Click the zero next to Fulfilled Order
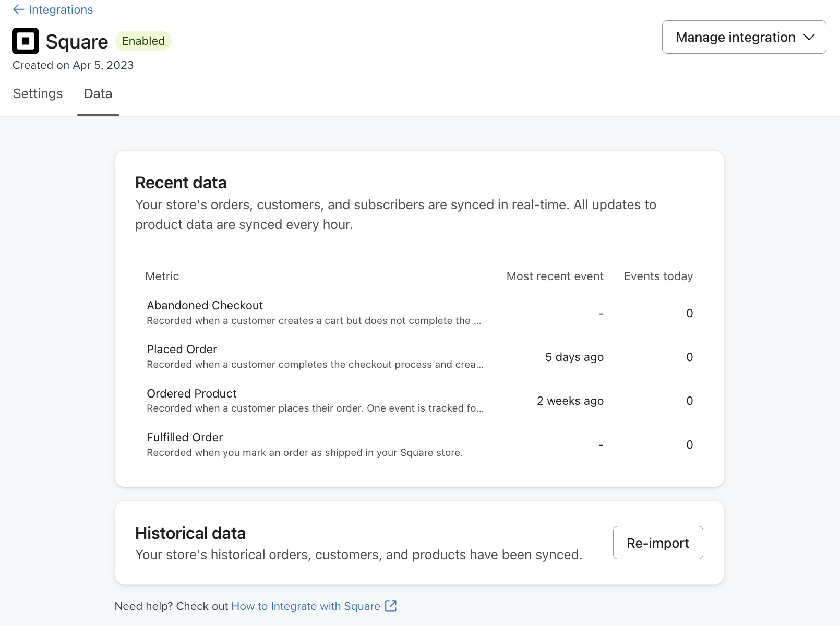 point(689,444)
